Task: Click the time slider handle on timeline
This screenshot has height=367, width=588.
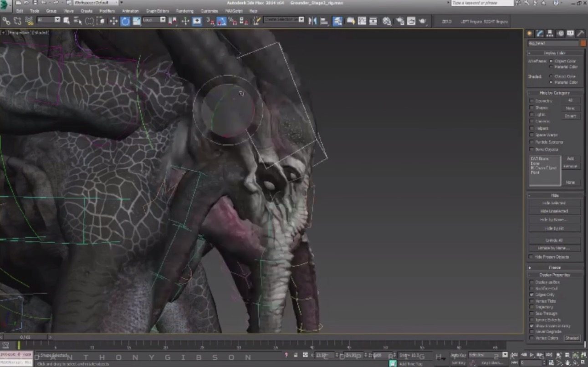Action: click(25, 337)
